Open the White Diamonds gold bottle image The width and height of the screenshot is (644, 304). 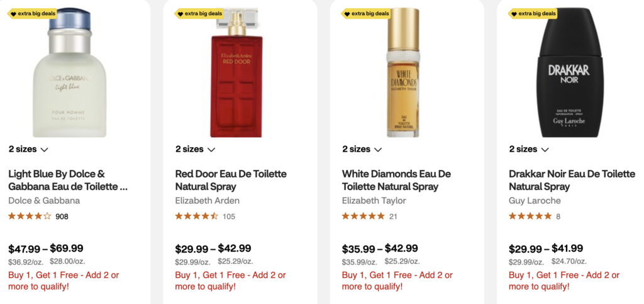pyautogui.click(x=403, y=73)
